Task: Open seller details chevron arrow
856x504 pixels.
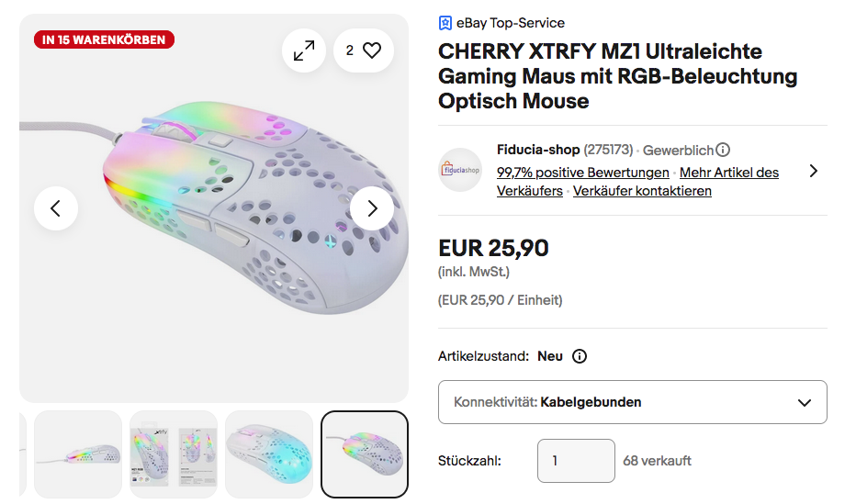Action: coord(813,171)
